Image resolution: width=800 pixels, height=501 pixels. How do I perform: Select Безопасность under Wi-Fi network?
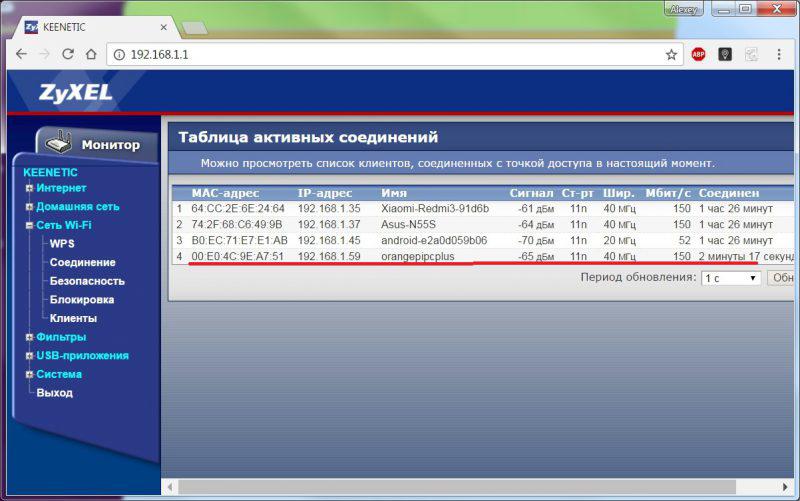(x=87, y=281)
